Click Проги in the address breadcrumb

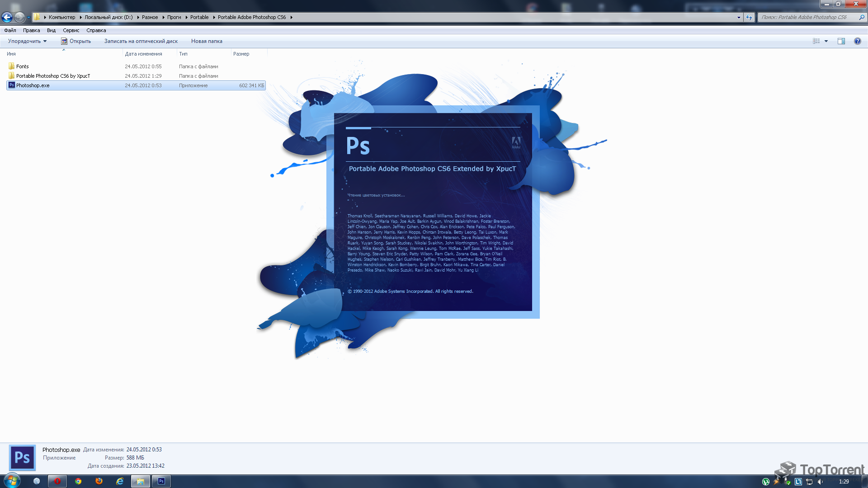tap(174, 17)
